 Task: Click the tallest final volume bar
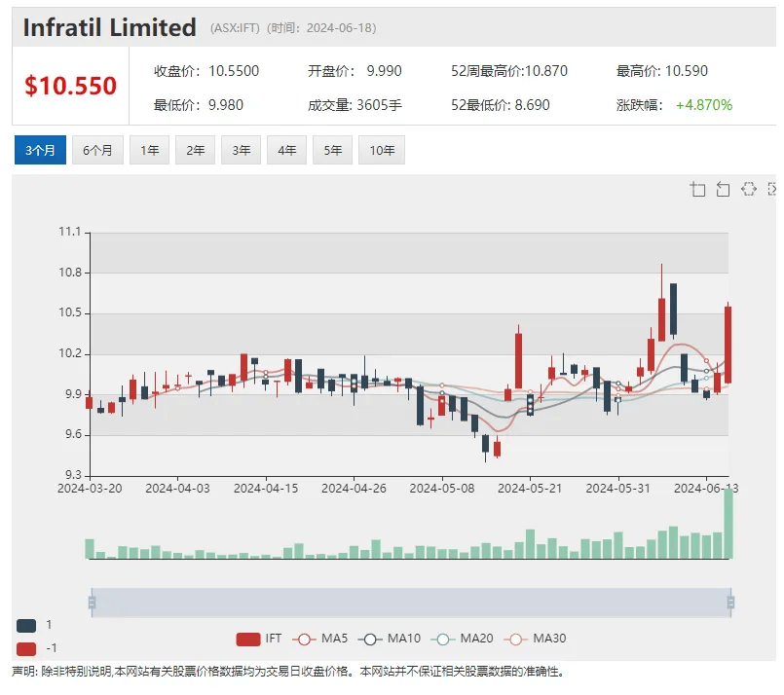point(728,524)
